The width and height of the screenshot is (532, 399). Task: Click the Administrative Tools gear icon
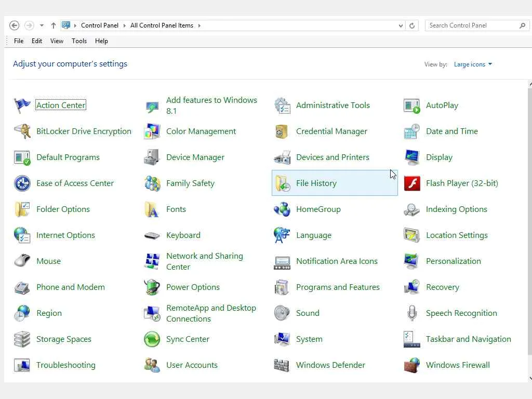coord(282,105)
